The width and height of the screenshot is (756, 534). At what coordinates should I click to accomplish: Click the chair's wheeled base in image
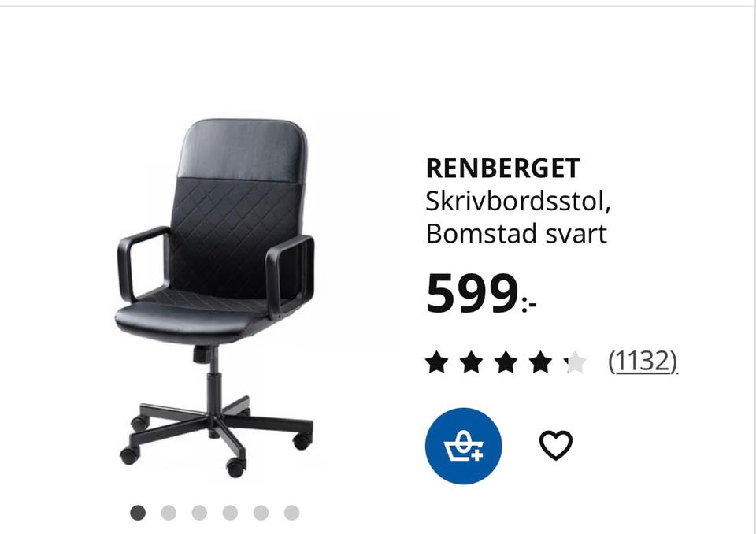[x=217, y=434]
